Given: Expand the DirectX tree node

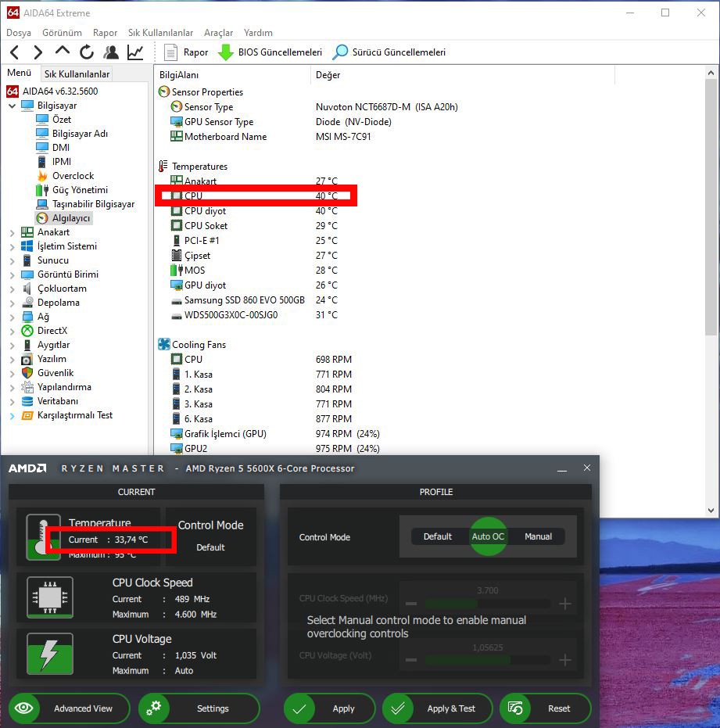Looking at the screenshot, I should tap(12, 331).
